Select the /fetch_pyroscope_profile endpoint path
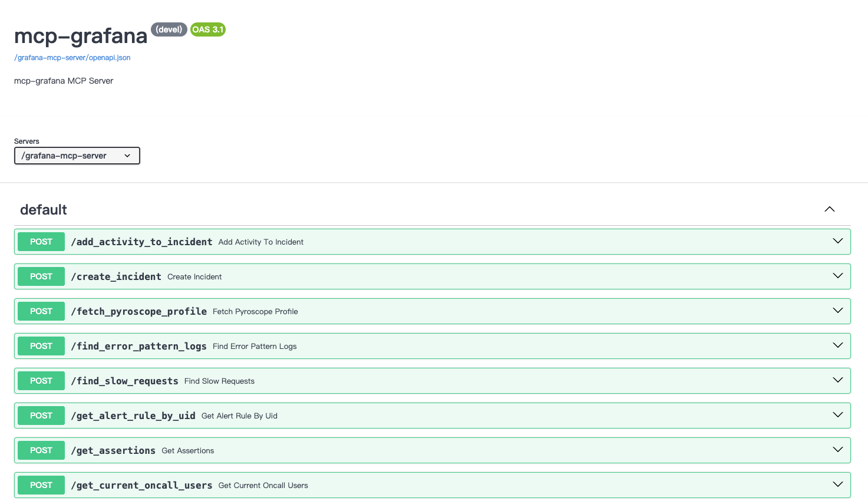868x501 pixels. pos(139,311)
